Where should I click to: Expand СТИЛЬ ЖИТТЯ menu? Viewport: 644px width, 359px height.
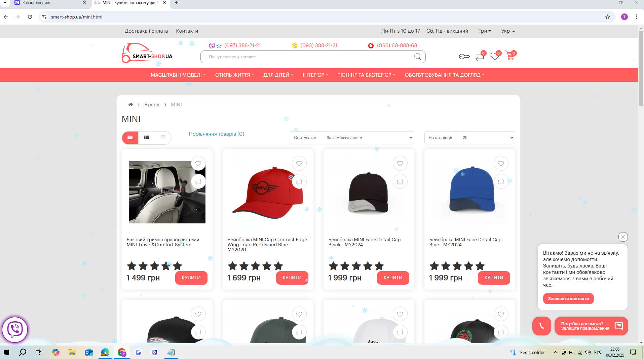(x=234, y=75)
